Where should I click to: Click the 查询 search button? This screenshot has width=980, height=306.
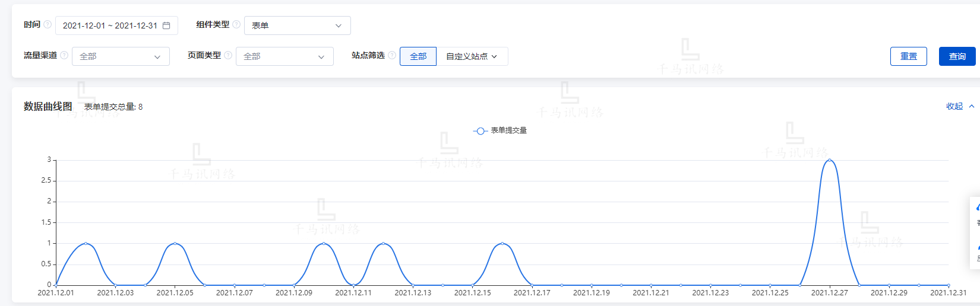pos(957,56)
